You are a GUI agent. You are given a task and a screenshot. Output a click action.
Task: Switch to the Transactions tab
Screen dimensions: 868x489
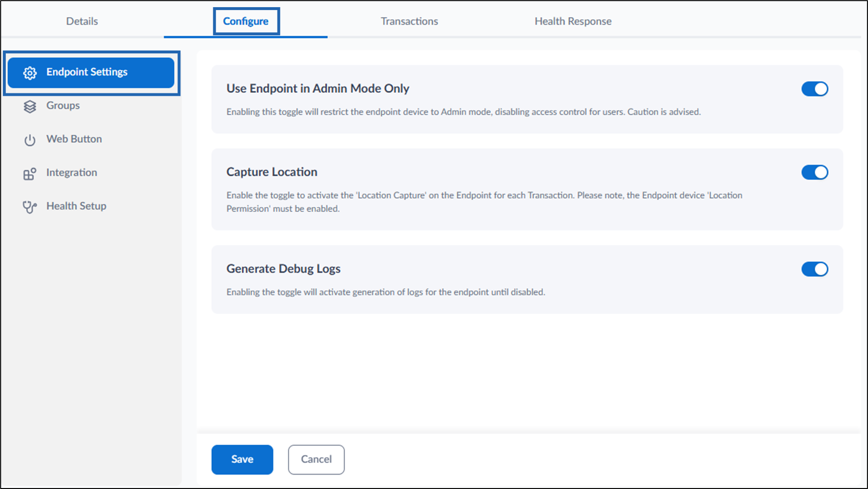(x=409, y=21)
